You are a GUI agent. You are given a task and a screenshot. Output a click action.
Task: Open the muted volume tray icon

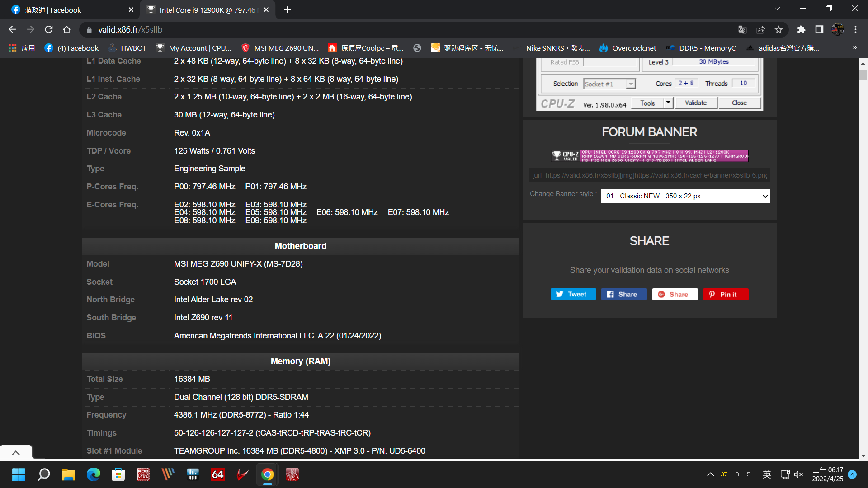[799, 474]
